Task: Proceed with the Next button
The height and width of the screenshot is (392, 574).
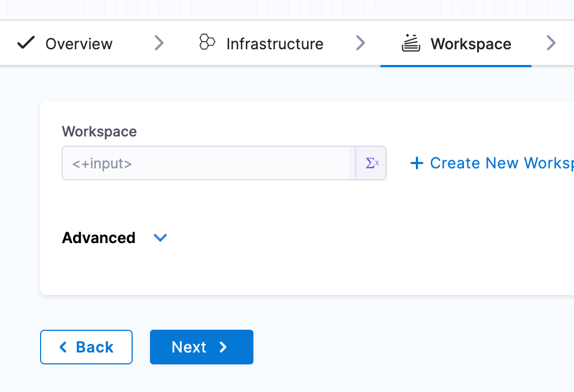Action: [190, 347]
